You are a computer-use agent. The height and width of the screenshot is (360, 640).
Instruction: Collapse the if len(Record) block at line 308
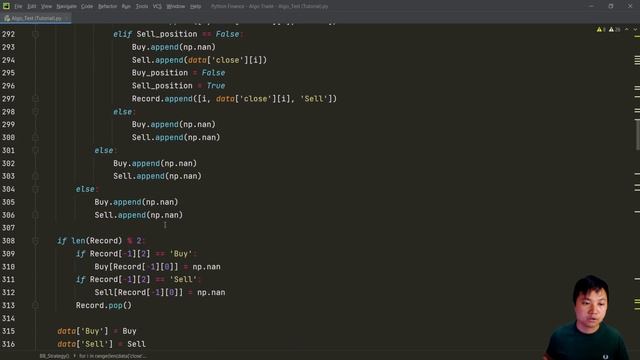[36, 241]
